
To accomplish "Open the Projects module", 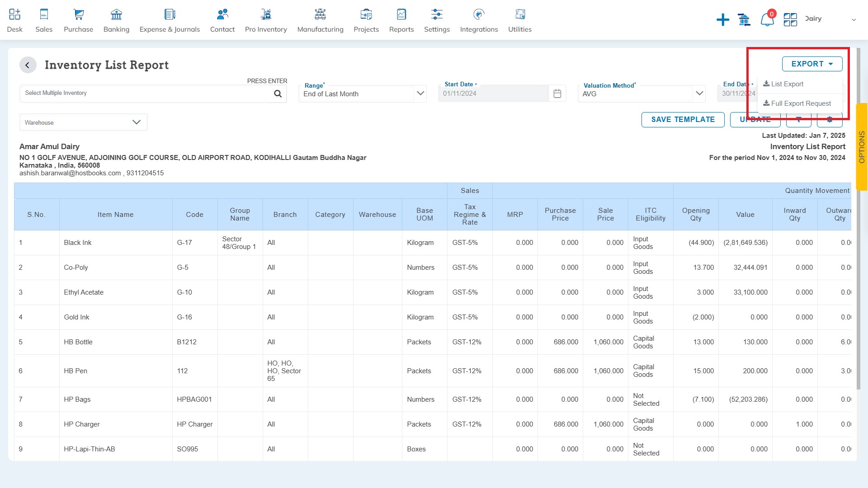I will pyautogui.click(x=366, y=20).
